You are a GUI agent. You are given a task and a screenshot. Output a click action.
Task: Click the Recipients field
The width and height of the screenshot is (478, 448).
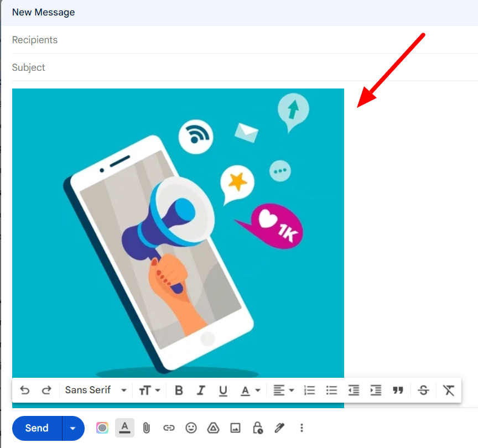245,40
